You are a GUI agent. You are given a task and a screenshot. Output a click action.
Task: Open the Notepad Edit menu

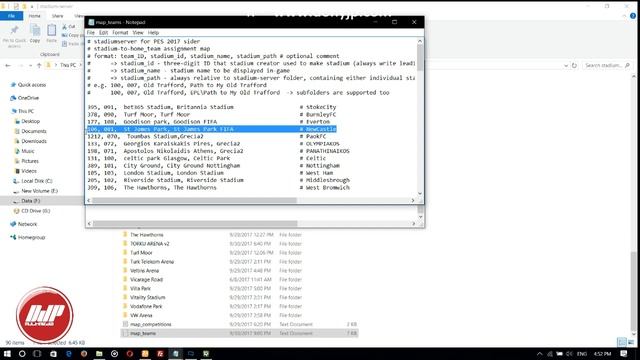[x=103, y=33]
